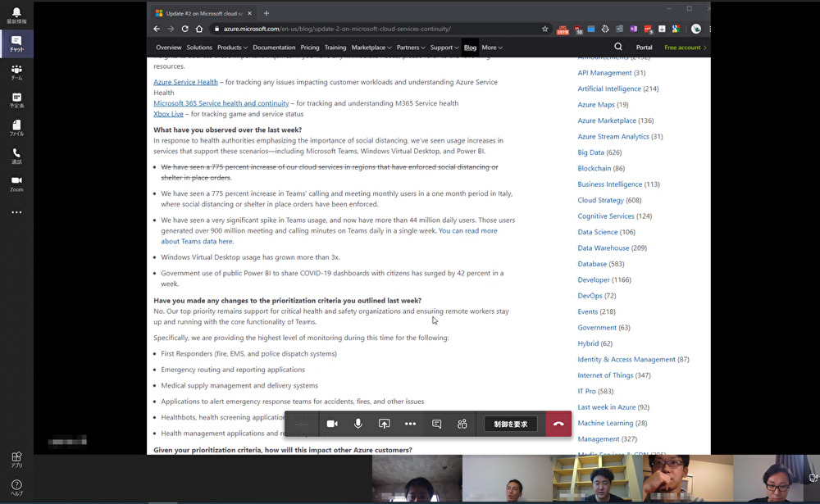Open Pricing in Azure navigation

tap(310, 48)
